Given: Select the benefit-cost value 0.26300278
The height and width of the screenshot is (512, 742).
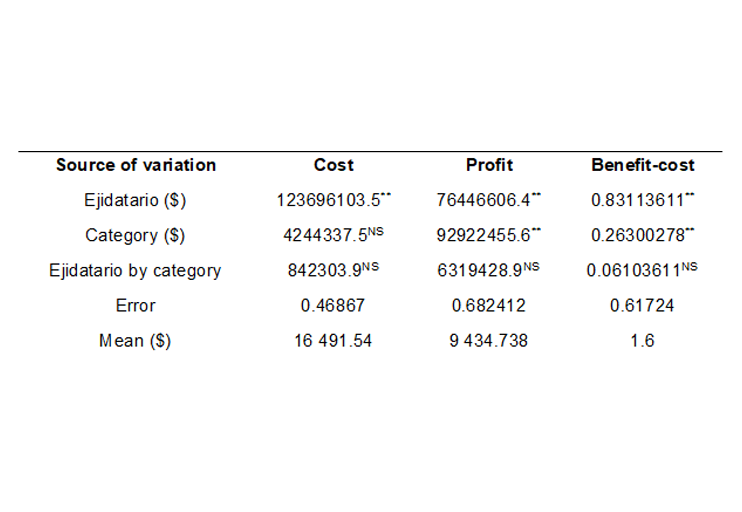Looking at the screenshot, I should pos(638,235).
